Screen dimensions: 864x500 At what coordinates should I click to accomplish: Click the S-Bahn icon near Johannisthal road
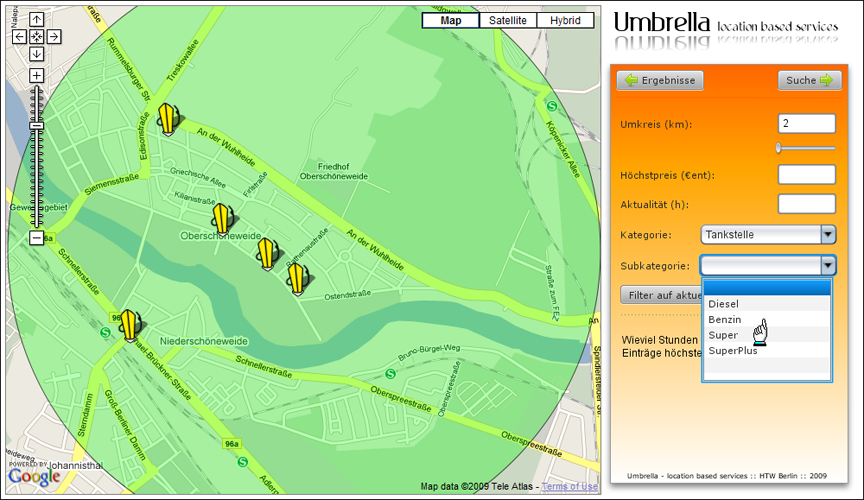[x=242, y=462]
